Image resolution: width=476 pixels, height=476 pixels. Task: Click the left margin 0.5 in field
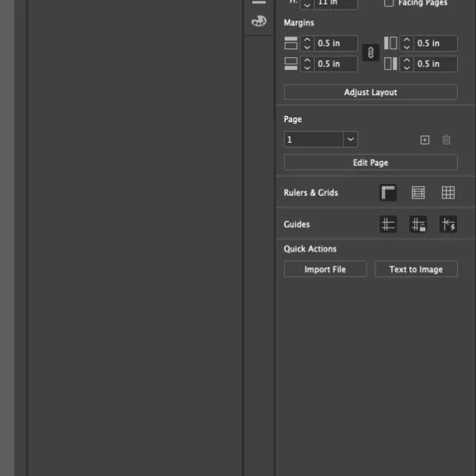[x=436, y=43]
